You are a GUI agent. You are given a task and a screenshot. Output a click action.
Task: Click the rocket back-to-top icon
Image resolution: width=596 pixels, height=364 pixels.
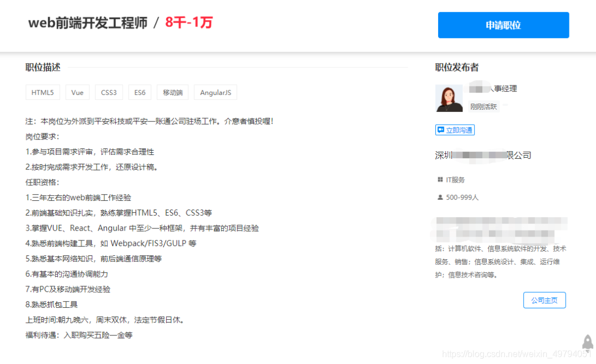[587, 342]
